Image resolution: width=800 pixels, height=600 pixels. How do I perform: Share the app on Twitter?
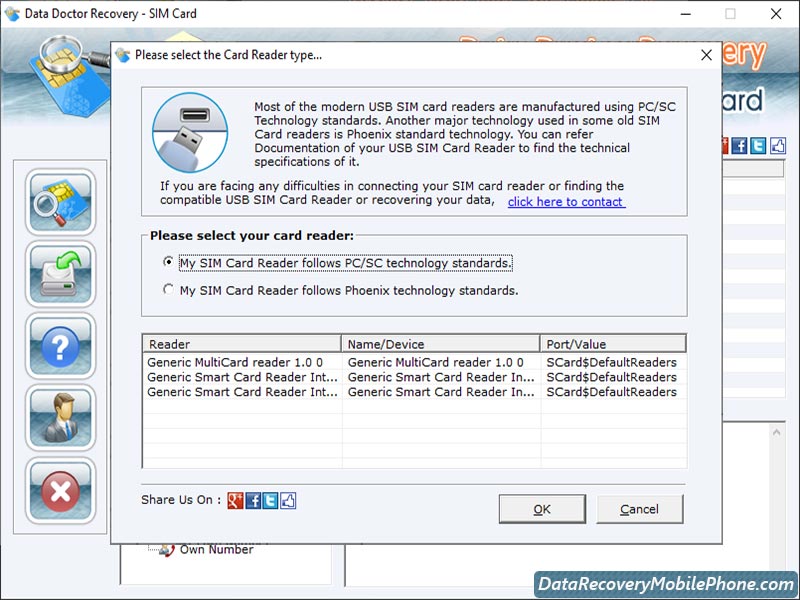pos(269,500)
